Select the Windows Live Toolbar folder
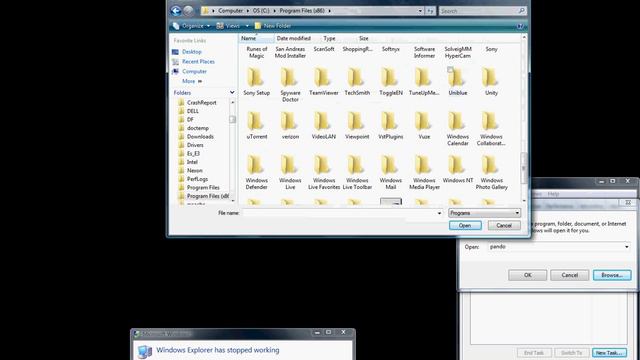Screen dimensions: 640x360 click(x=357, y=173)
